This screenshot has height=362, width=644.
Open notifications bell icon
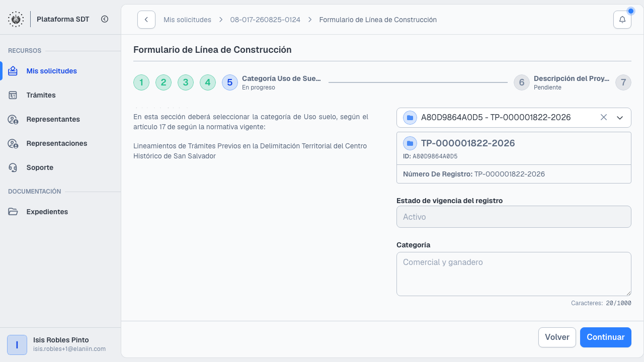(622, 20)
